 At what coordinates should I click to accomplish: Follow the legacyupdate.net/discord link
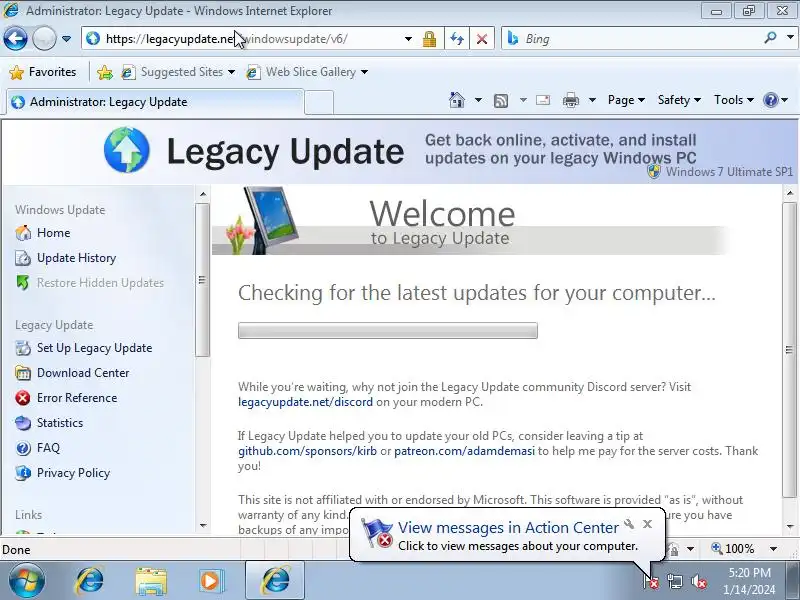tap(305, 402)
